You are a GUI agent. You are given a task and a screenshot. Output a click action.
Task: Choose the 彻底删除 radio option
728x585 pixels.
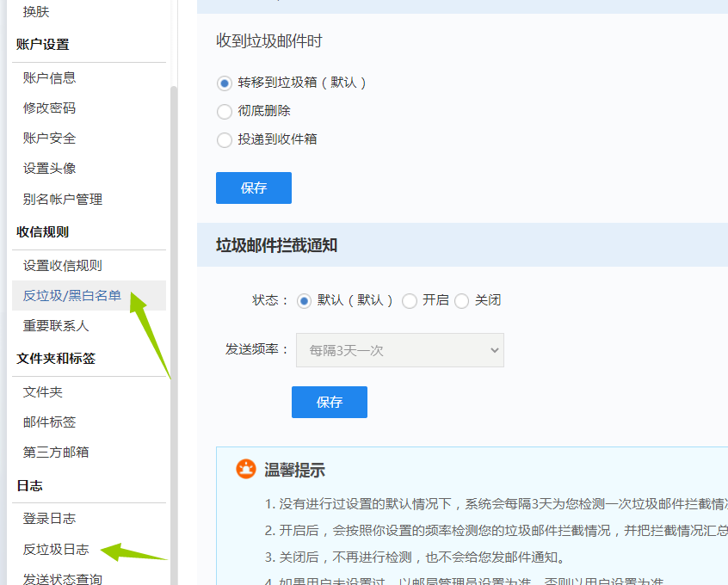pyautogui.click(x=225, y=112)
